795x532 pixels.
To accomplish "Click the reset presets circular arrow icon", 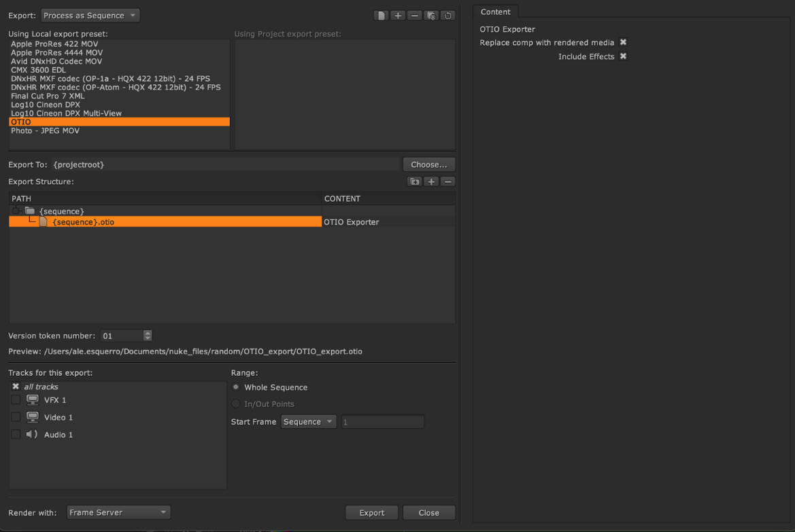I will tap(447, 15).
